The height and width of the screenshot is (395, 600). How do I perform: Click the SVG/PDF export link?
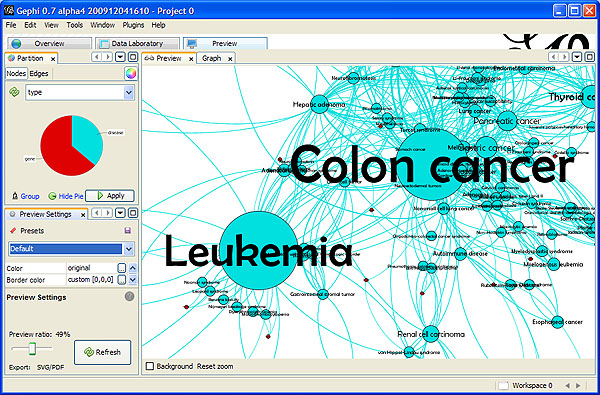(51, 367)
